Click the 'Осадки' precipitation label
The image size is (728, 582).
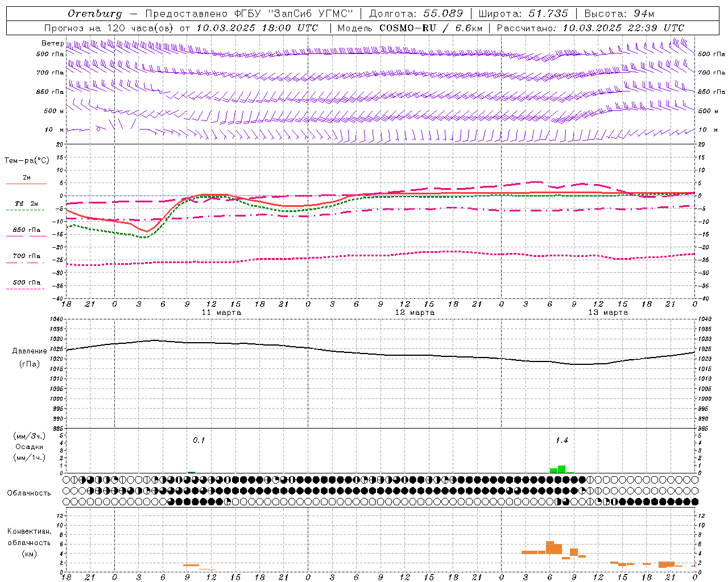(x=29, y=446)
